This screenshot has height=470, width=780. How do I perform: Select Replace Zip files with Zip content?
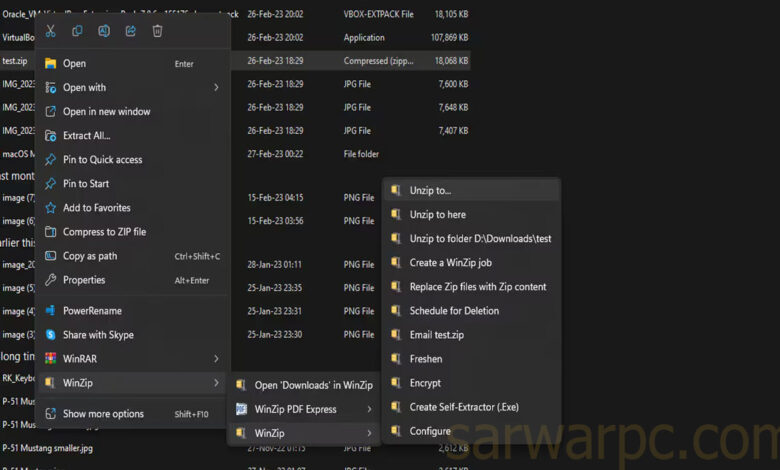472,287
